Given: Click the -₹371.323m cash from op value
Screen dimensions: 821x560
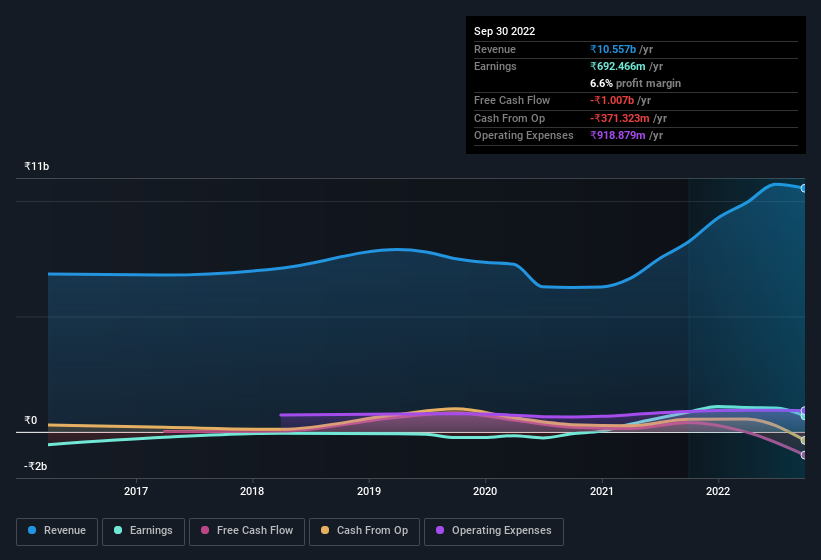Looking at the screenshot, I should 620,118.
